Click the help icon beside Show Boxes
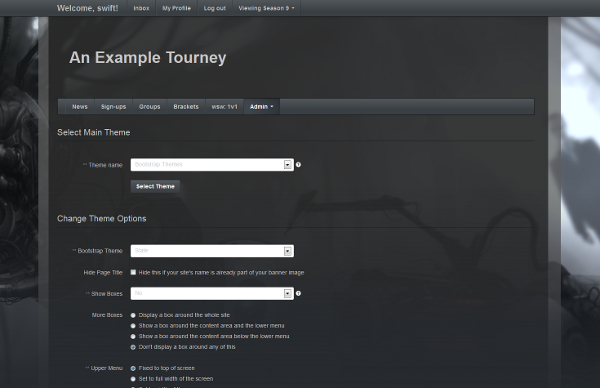Image resolution: width=600 pixels, height=388 pixels. click(x=298, y=293)
